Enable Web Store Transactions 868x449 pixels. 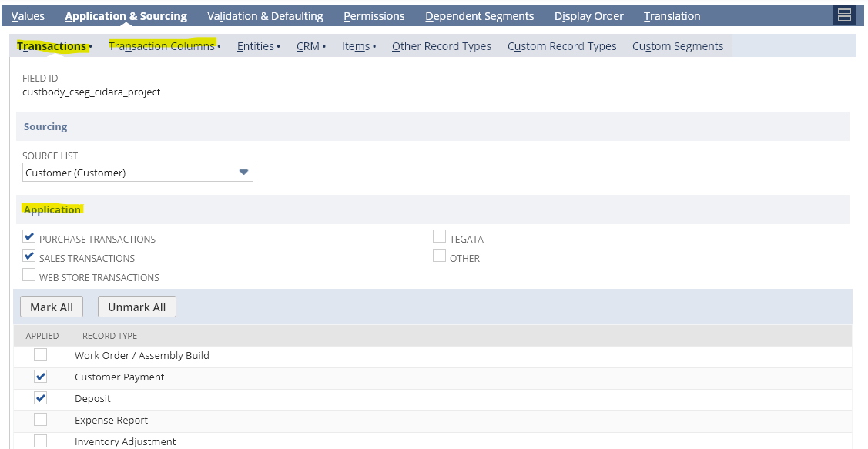[28, 274]
